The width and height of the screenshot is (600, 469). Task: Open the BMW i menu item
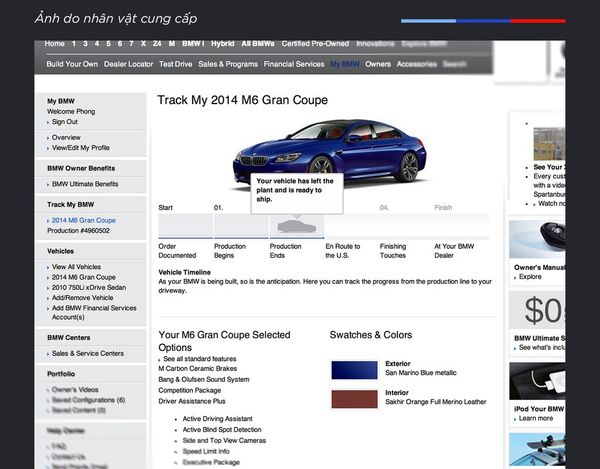tap(193, 44)
